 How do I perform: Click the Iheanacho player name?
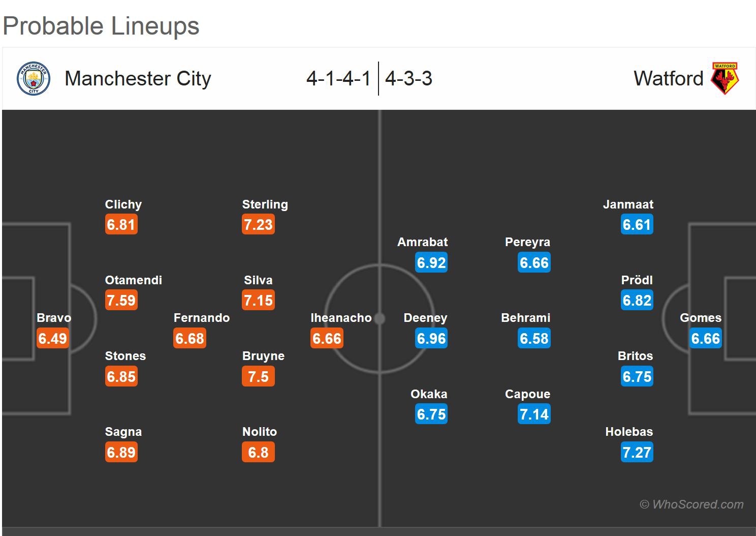pos(341,318)
